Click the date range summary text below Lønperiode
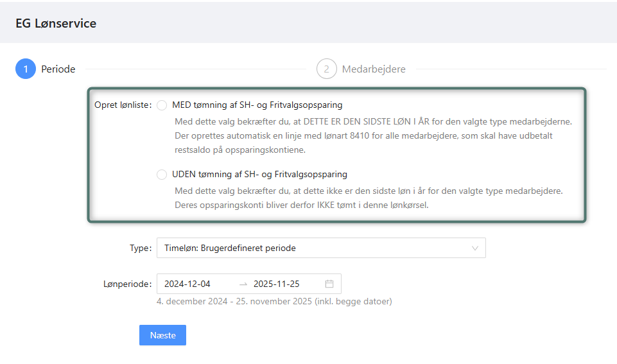Image resolution: width=617 pixels, height=364 pixels. 274,300
